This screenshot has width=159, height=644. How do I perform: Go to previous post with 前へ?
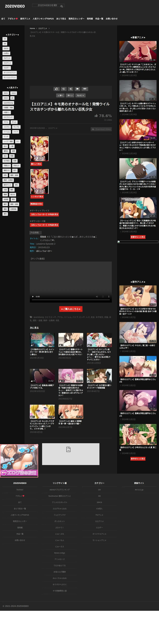(x=60, y=95)
